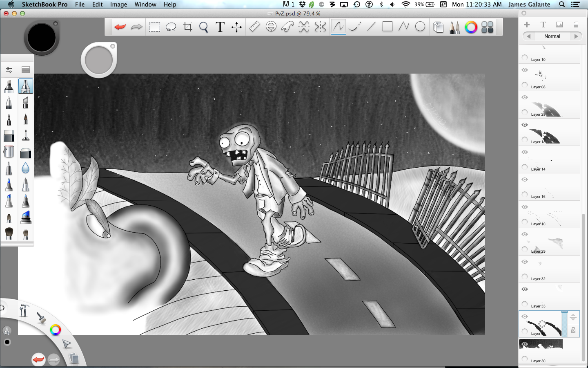This screenshot has width=588, height=368.
Task: Select the Layer 30 thumbnail
Action: point(541,344)
